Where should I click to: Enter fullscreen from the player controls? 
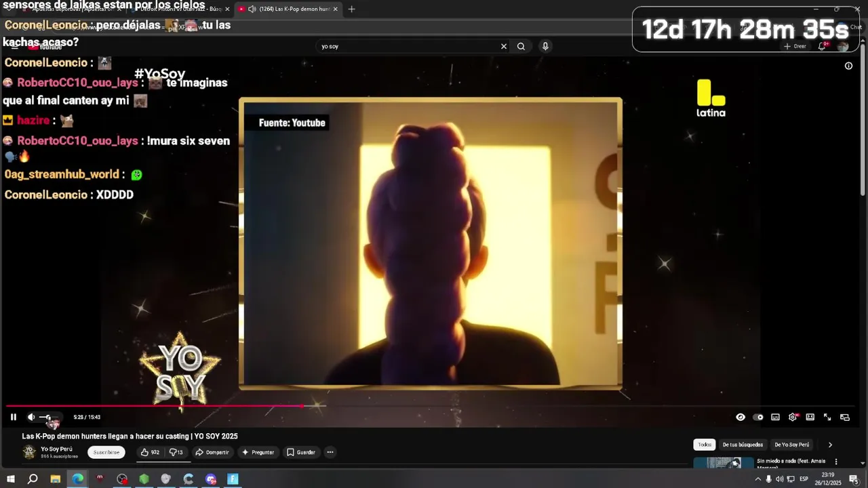pos(827,417)
